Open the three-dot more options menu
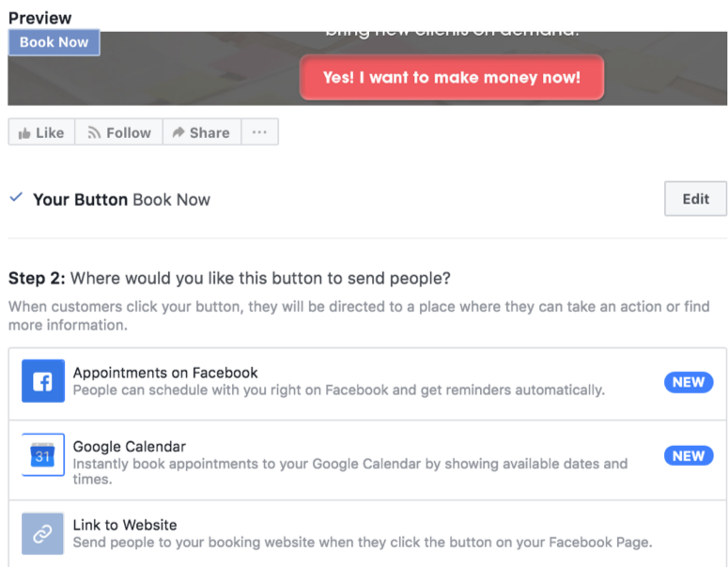Viewport: 728px width, 567px height. point(259,132)
